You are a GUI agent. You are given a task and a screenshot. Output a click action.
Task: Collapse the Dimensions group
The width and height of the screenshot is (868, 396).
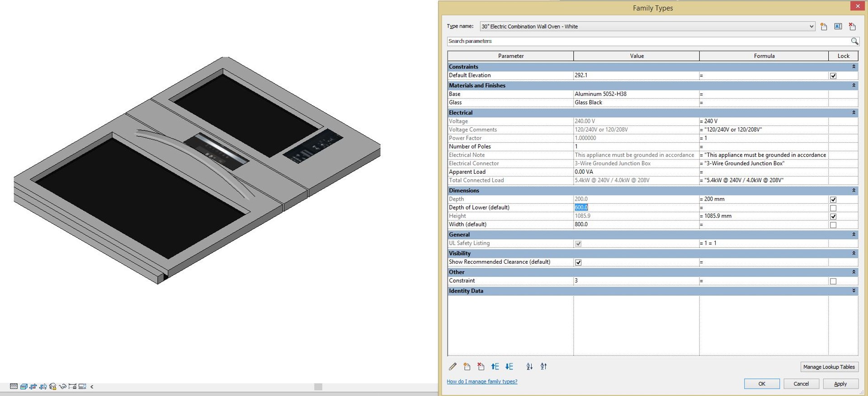(x=854, y=191)
